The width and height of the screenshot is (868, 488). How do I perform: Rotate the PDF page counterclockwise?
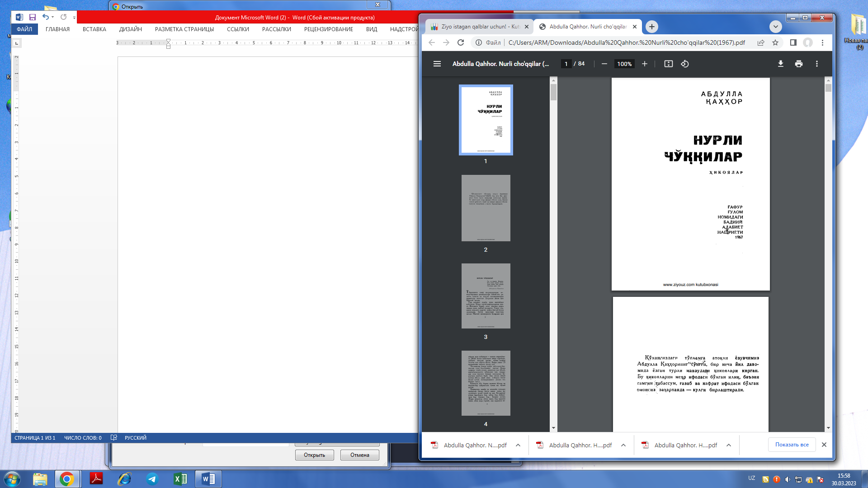click(x=685, y=64)
